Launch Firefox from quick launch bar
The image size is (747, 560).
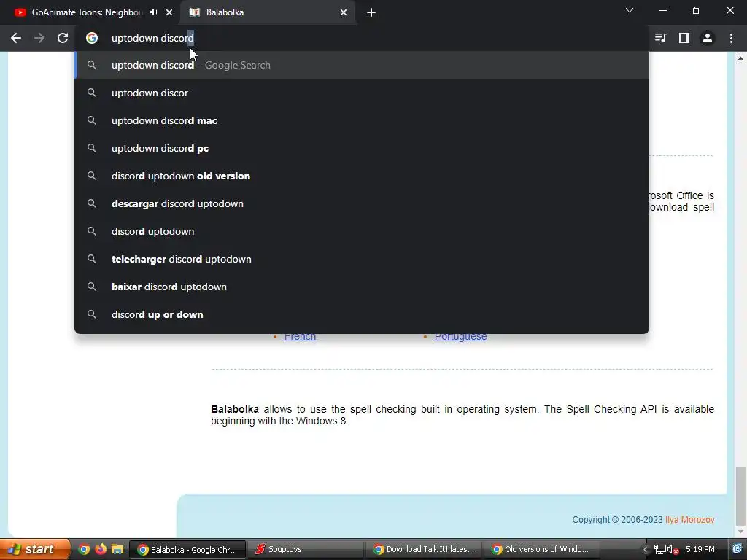pyautogui.click(x=101, y=549)
